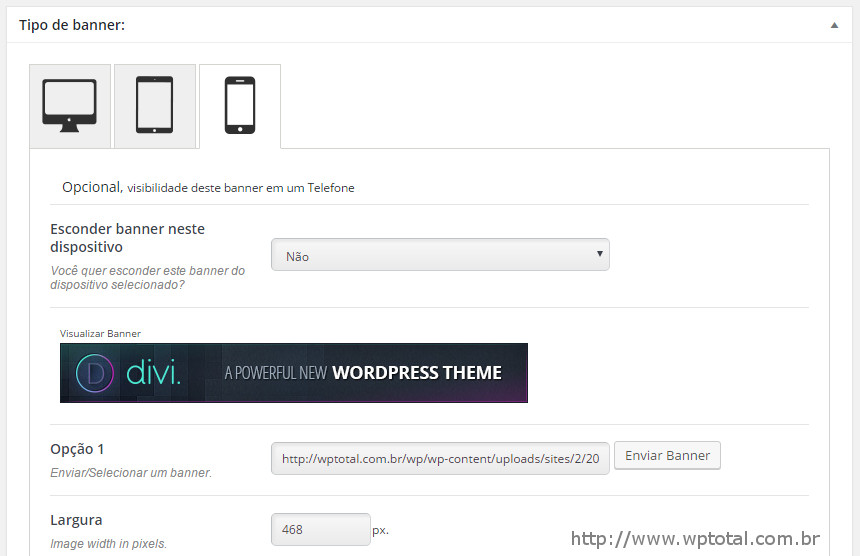860x556 pixels.
Task: Switch to the tablet device tab
Action: 155,106
